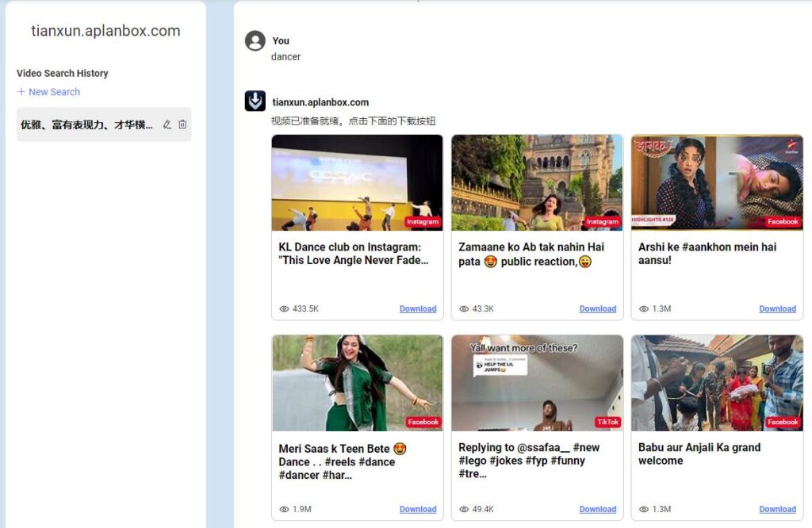Viewport: 812px width, 528px height.
Task: Click the Facebook badge on Arshi ke thumbnail
Action: click(783, 221)
